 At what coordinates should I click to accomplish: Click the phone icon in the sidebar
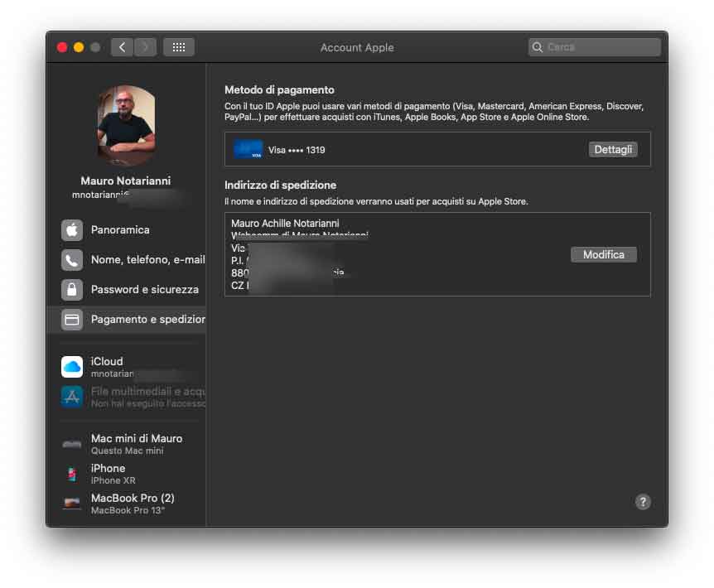coord(72,260)
